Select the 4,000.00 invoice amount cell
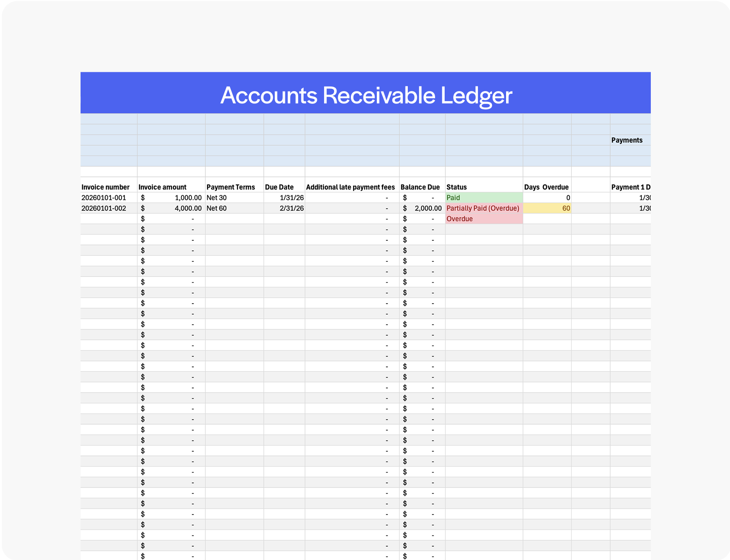This screenshot has height=560, width=730. coord(171,208)
